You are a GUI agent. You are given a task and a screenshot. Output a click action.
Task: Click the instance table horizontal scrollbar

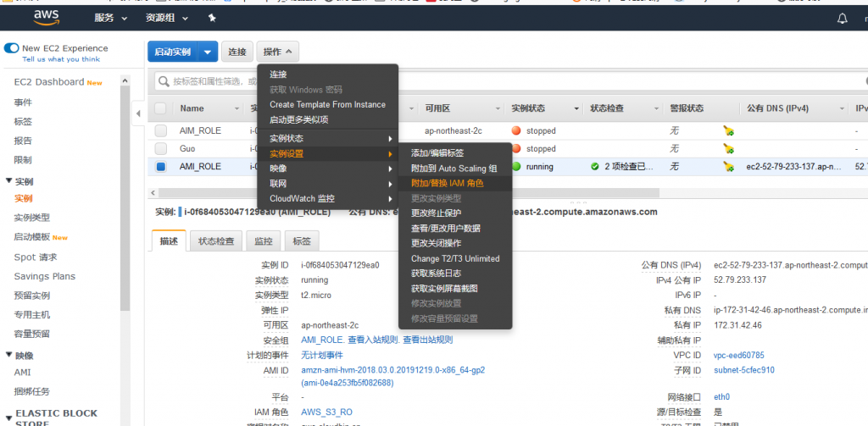(409, 193)
